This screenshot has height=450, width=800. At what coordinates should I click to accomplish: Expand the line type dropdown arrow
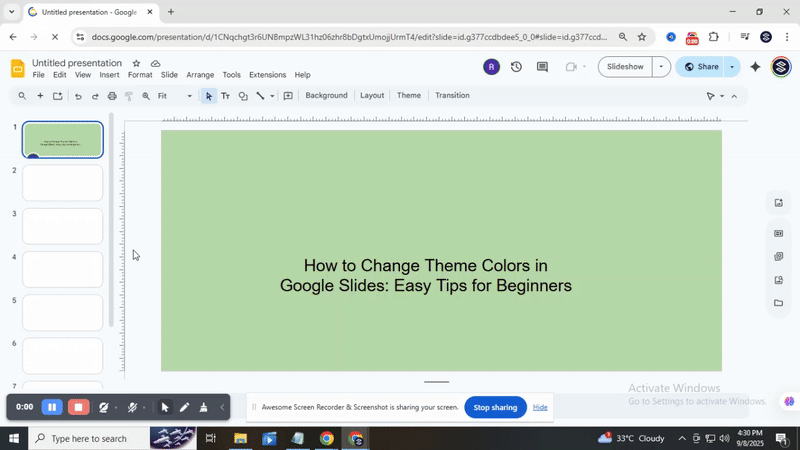[272, 96]
